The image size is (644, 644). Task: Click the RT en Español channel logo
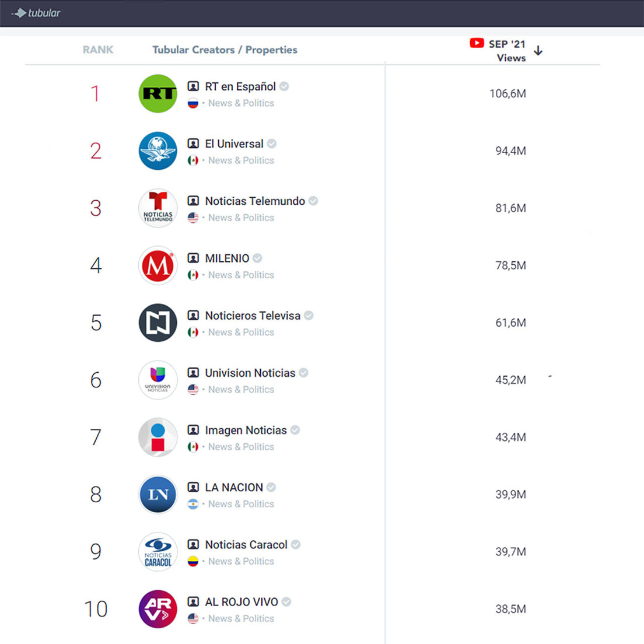[x=157, y=93]
